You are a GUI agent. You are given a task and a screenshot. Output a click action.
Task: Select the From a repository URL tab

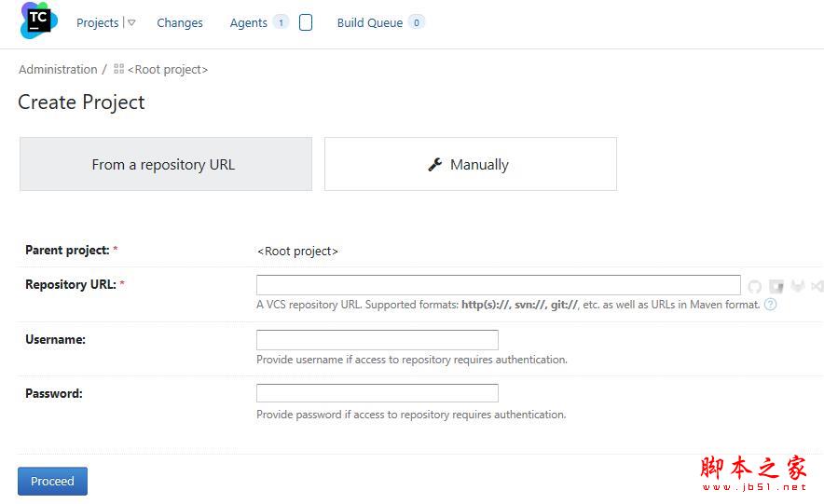165,165
